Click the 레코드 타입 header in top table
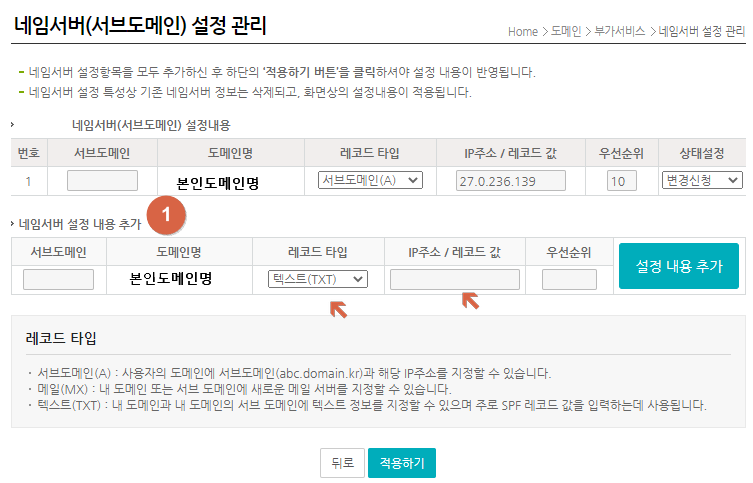Image resolution: width=753 pixels, height=483 pixels. tap(370, 153)
